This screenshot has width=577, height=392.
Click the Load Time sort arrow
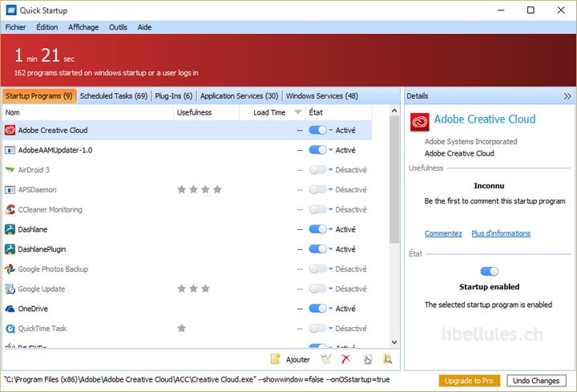pyautogui.click(x=298, y=112)
